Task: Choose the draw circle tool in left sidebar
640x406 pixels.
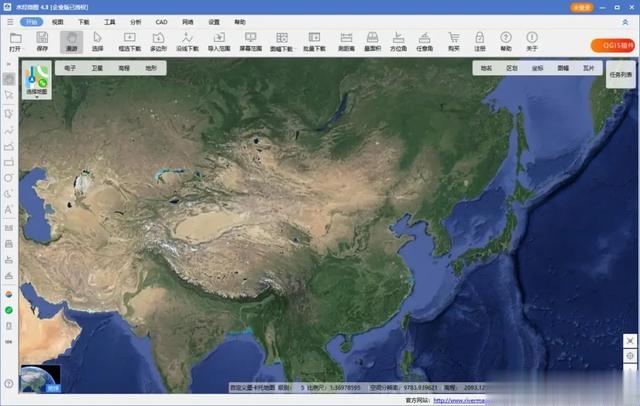Action: tap(9, 178)
